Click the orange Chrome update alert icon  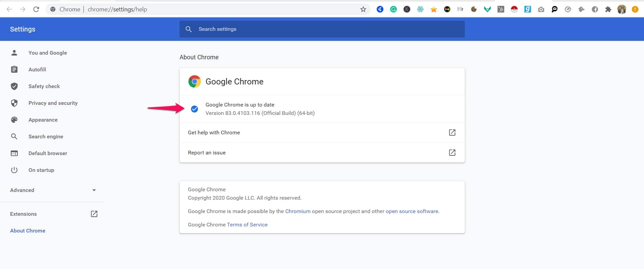pyautogui.click(x=635, y=9)
